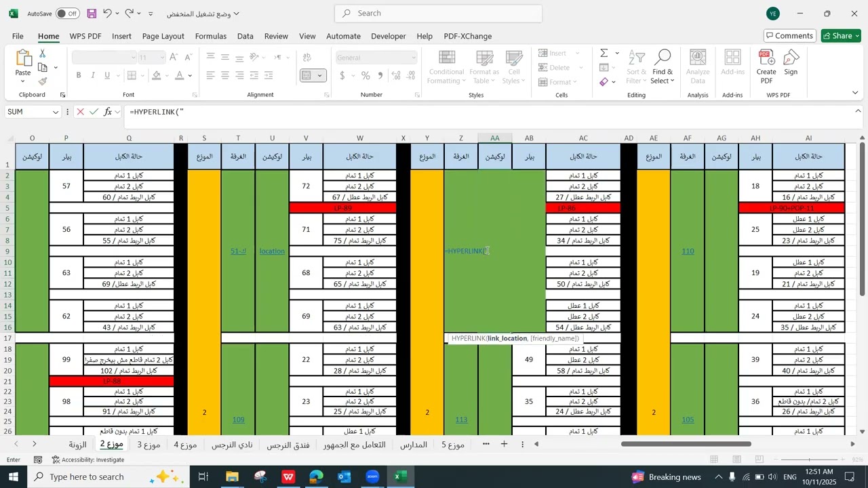Open the Name Box dropdown arrow
868x488 pixels.
coord(55,112)
